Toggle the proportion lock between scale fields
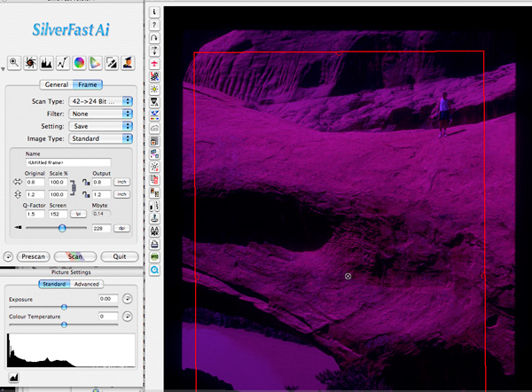Screen dimensions: 532x392 pyautogui.click(x=74, y=187)
